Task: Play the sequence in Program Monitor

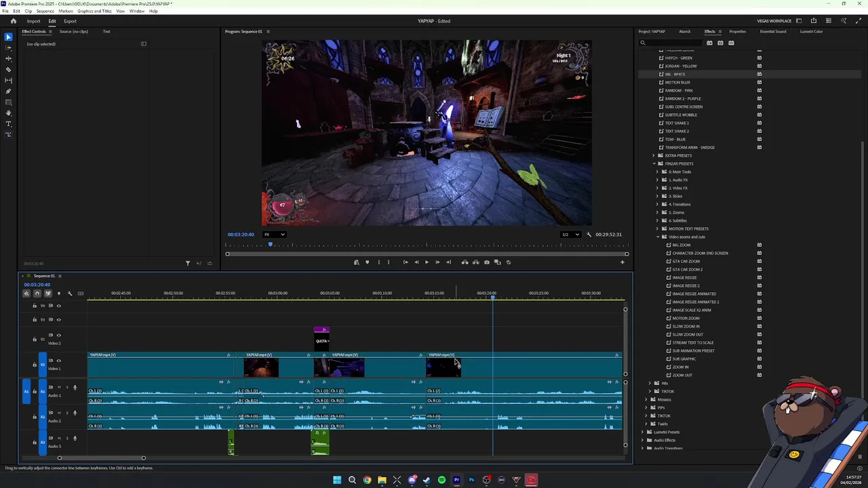Action: tap(427, 262)
